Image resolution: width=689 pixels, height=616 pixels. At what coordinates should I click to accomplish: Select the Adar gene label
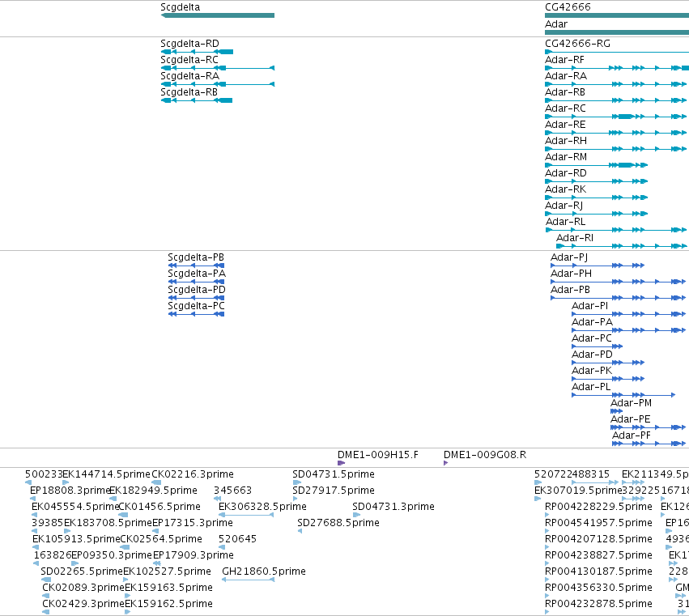pos(556,24)
